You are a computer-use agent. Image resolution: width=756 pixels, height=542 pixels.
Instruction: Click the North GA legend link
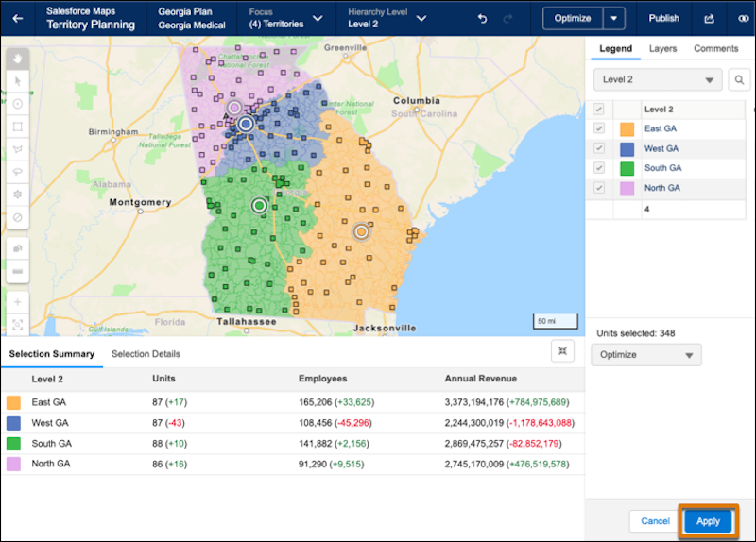coord(662,188)
